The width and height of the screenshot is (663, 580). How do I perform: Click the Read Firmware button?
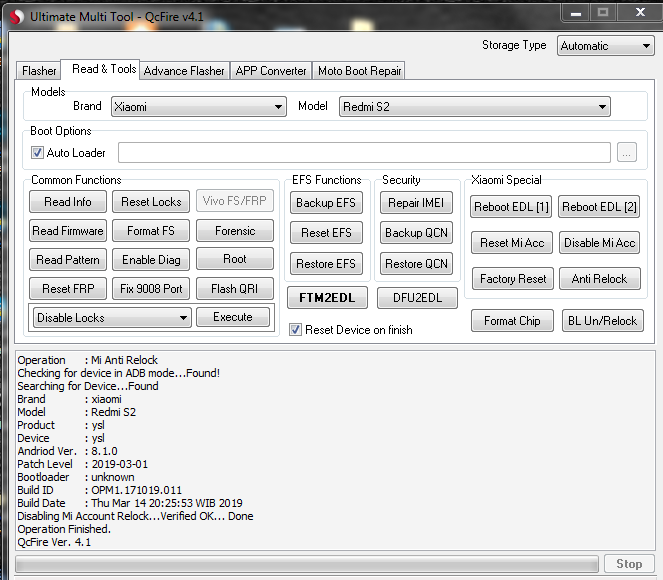click(x=68, y=231)
